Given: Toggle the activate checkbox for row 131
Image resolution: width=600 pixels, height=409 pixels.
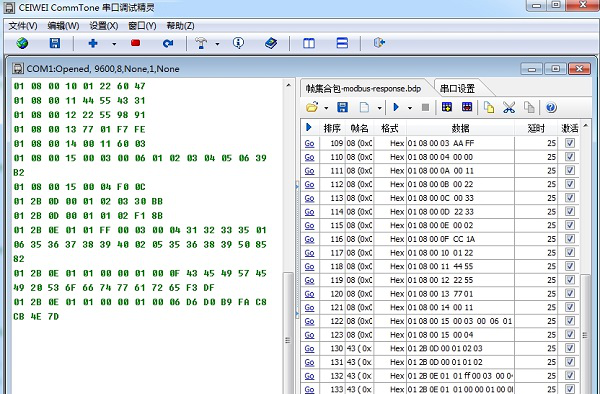Looking at the screenshot, I should tap(570, 361).
